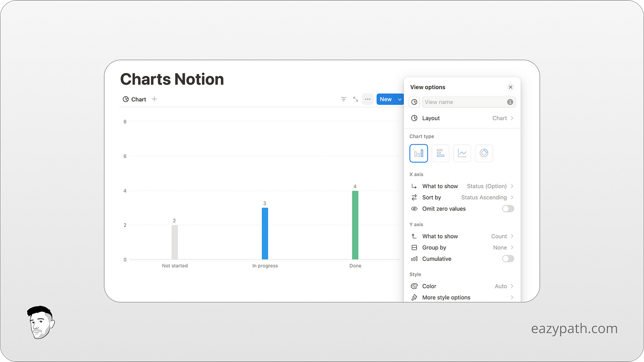Select the horizontal bar chart type
This screenshot has width=644, height=362.
click(440, 153)
